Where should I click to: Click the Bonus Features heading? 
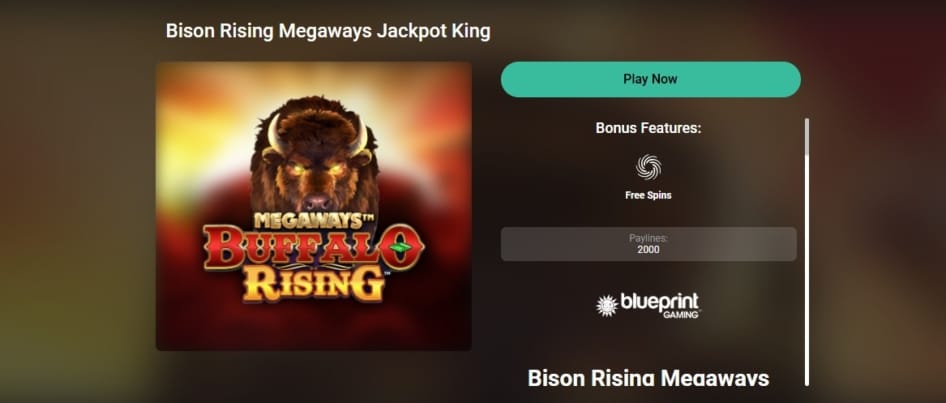tap(648, 128)
